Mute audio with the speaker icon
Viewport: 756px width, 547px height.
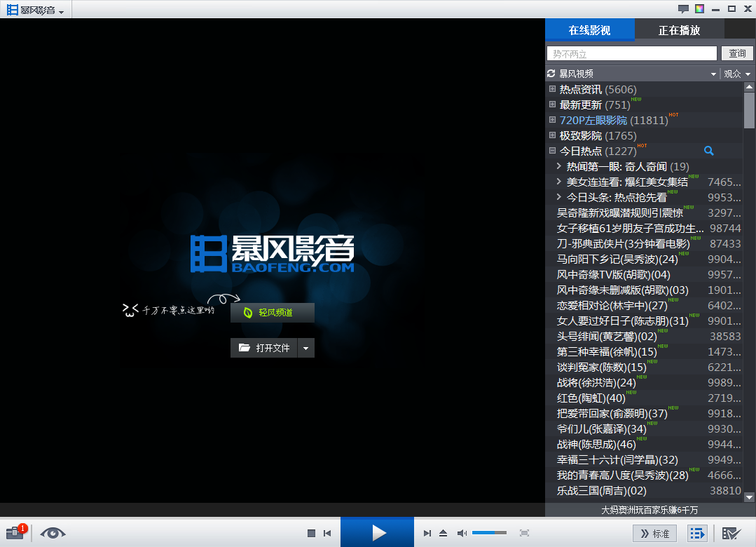[462, 533]
